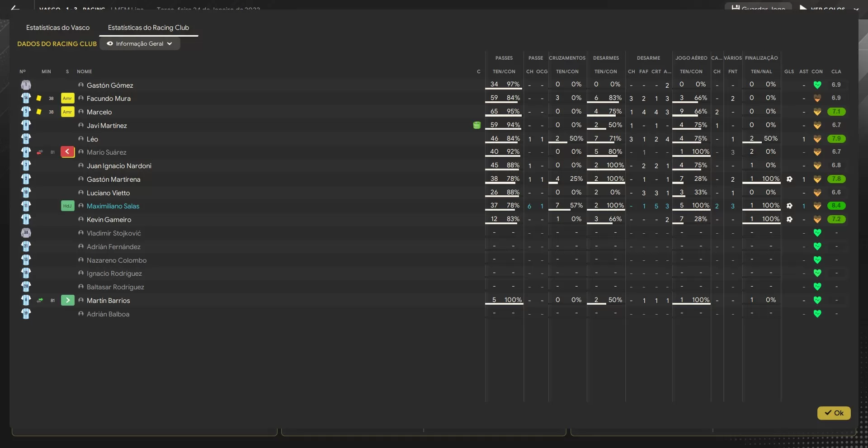Click PASSES group column header
Viewport: 868px width, 448px height.
coord(504,58)
